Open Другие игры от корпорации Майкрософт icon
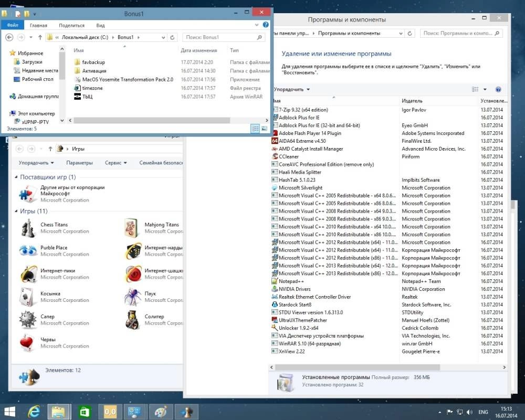This screenshot has width=525, height=420. point(28,194)
